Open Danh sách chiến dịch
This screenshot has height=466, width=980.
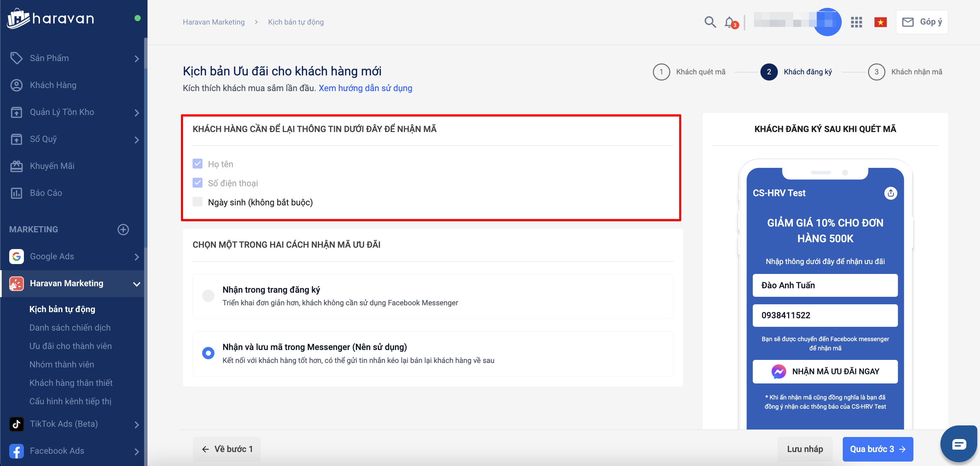point(70,327)
